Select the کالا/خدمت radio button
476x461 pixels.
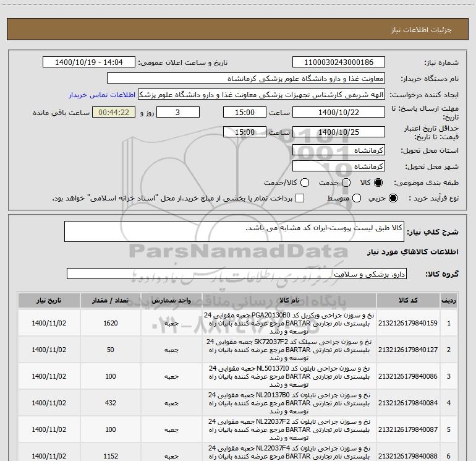(x=305, y=183)
